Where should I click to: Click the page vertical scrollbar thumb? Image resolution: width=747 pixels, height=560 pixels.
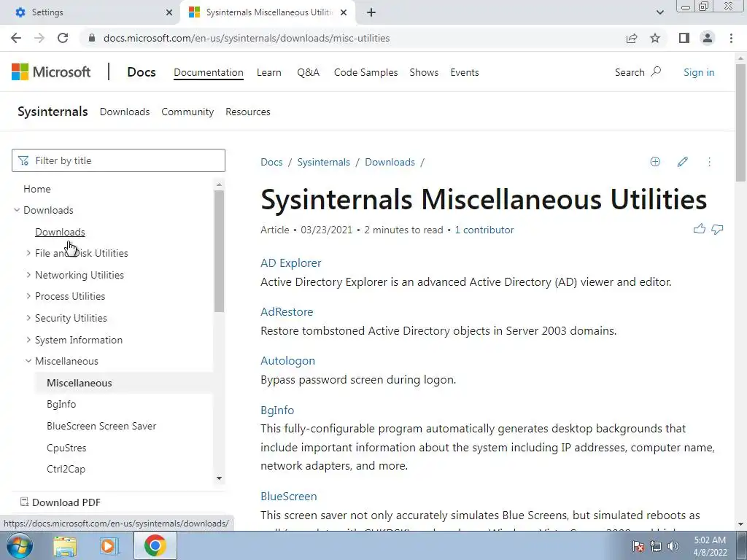(740, 122)
